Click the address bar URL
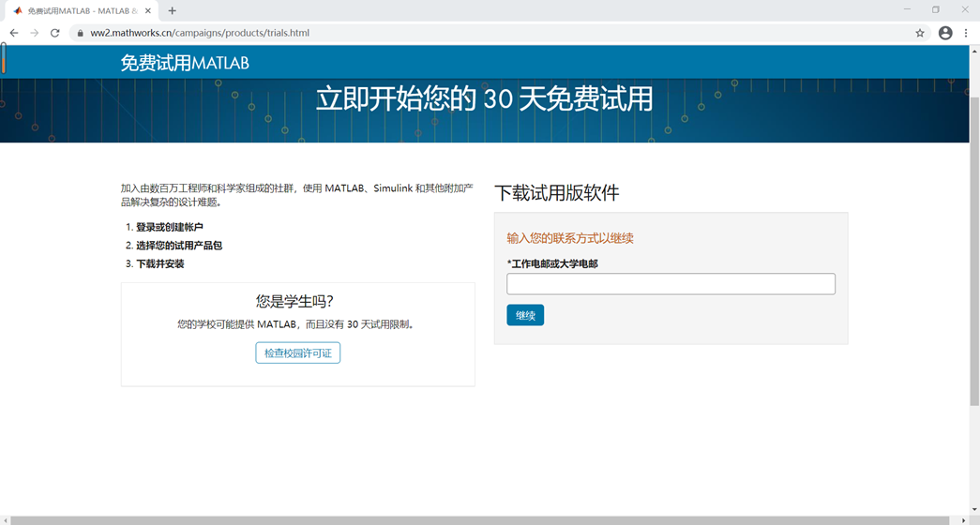 [x=200, y=33]
